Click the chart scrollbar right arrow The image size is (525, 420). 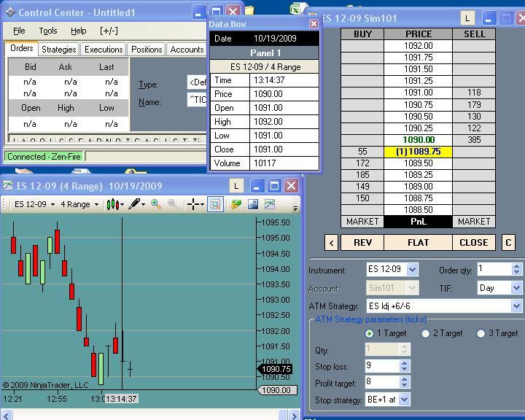coord(294,416)
